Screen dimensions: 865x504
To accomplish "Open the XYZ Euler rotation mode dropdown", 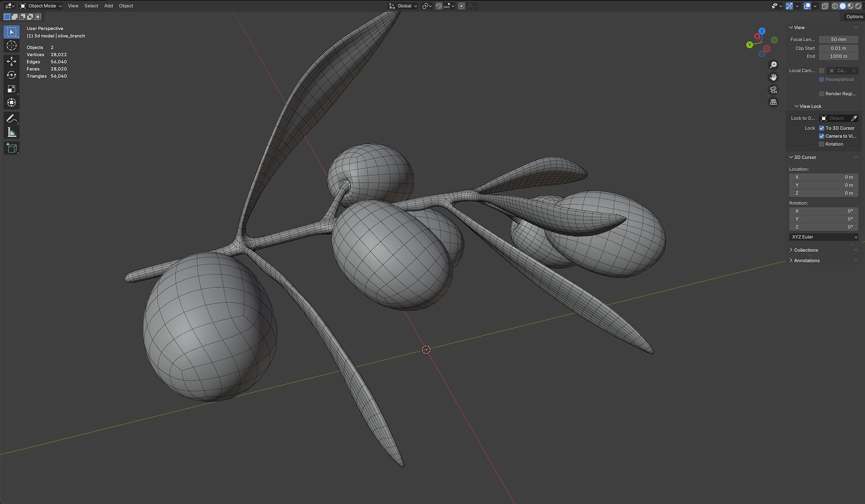I will (x=823, y=237).
